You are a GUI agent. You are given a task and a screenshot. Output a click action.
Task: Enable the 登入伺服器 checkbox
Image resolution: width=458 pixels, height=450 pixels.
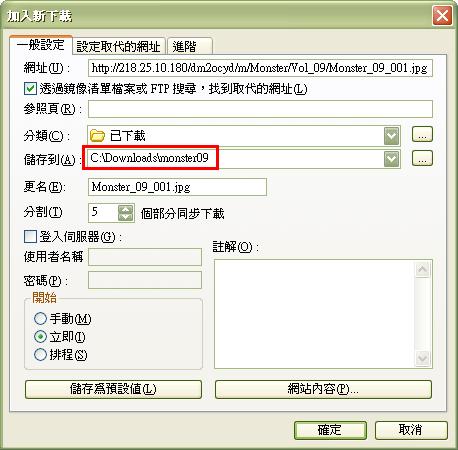(30, 237)
